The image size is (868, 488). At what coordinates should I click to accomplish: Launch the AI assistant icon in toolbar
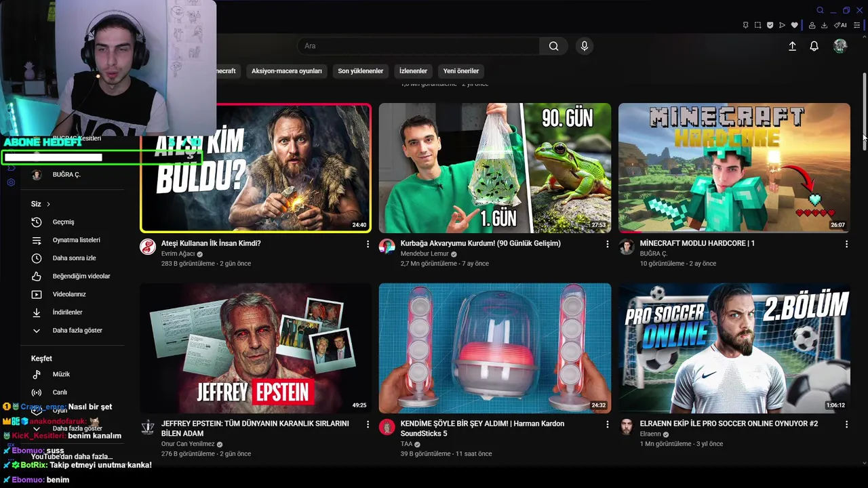tap(840, 25)
